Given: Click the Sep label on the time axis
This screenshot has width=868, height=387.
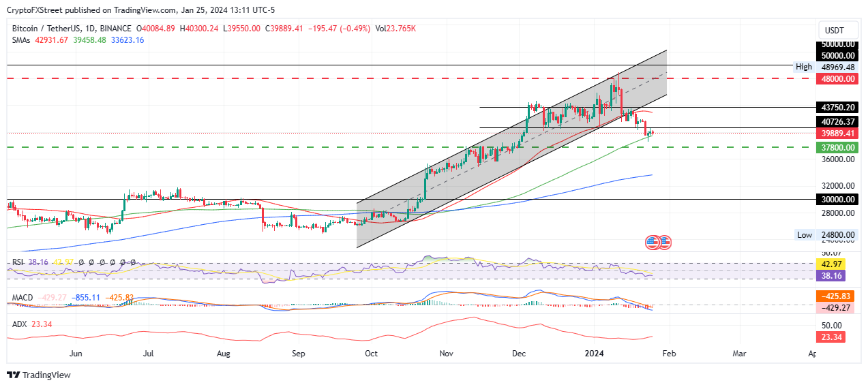Looking at the screenshot, I should [x=297, y=354].
